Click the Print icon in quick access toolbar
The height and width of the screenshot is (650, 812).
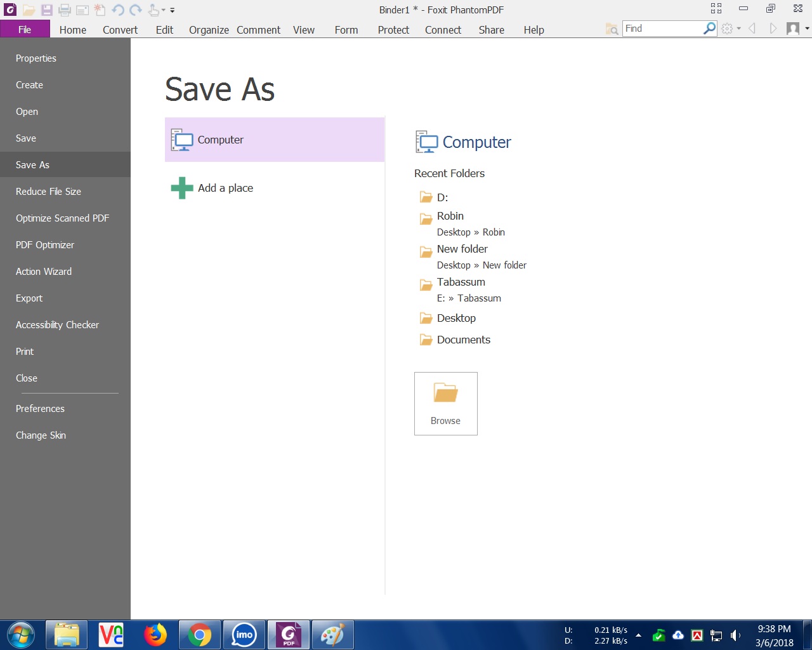(65, 10)
